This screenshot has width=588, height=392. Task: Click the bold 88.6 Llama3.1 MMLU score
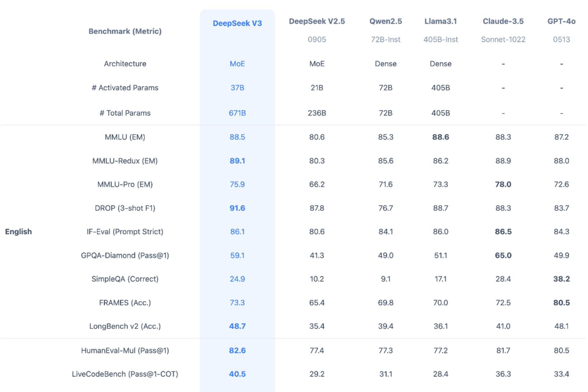click(441, 137)
